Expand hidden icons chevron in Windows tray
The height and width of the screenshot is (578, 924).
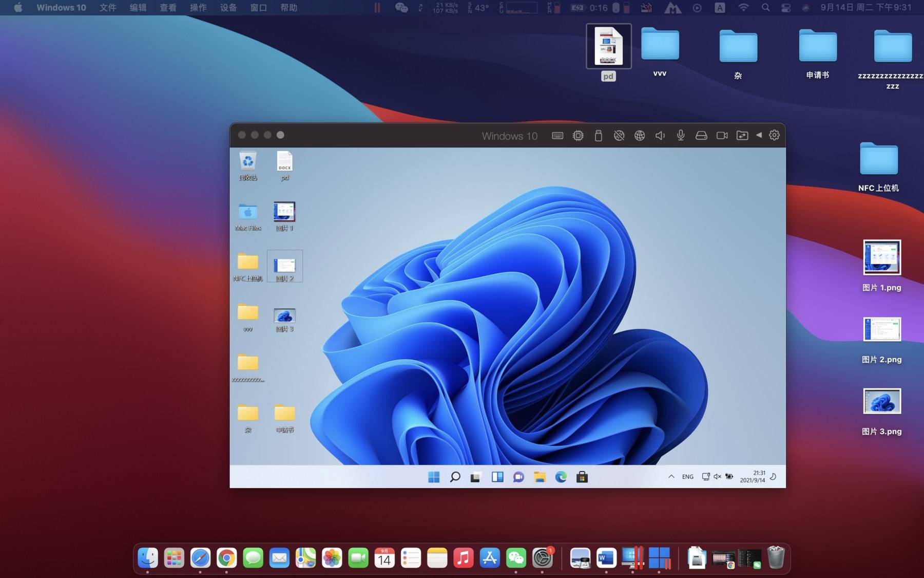(671, 476)
